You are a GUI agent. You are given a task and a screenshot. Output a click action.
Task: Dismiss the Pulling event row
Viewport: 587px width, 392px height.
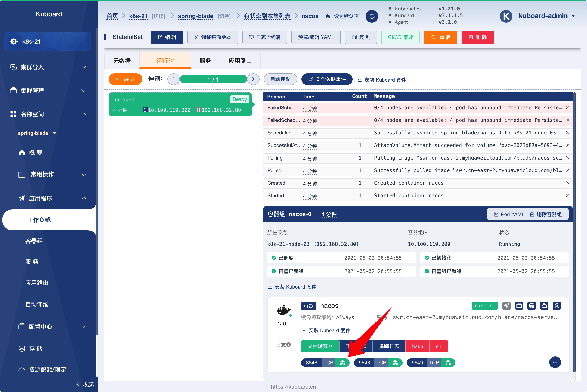[568, 158]
